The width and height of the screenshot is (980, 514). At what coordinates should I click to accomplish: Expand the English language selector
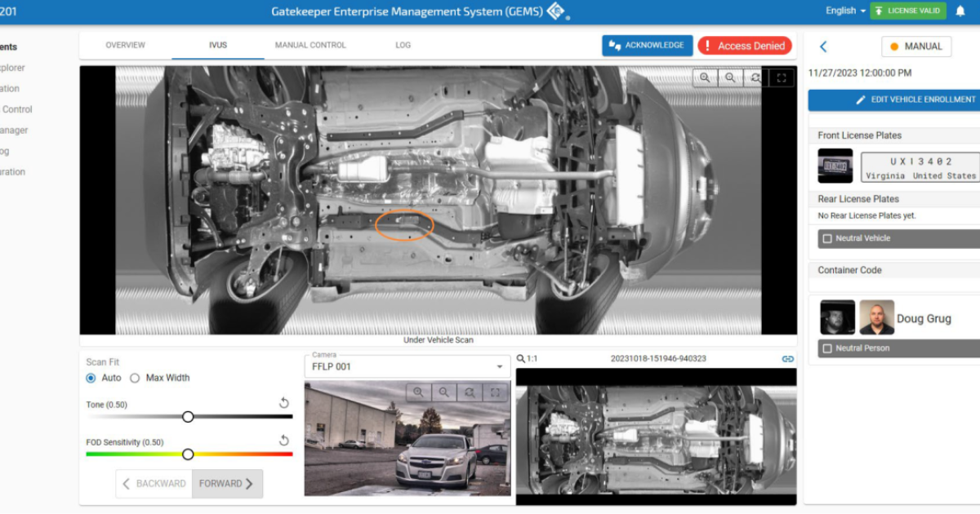(x=845, y=11)
